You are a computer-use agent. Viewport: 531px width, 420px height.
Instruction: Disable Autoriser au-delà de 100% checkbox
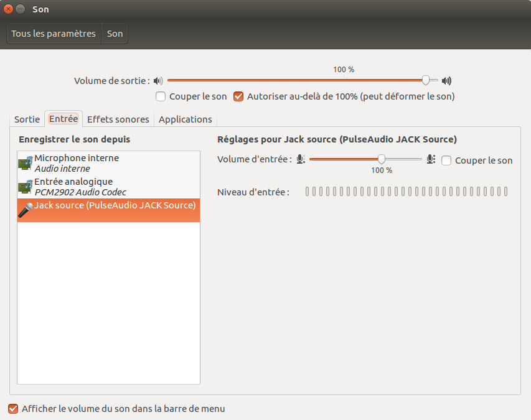pos(238,96)
